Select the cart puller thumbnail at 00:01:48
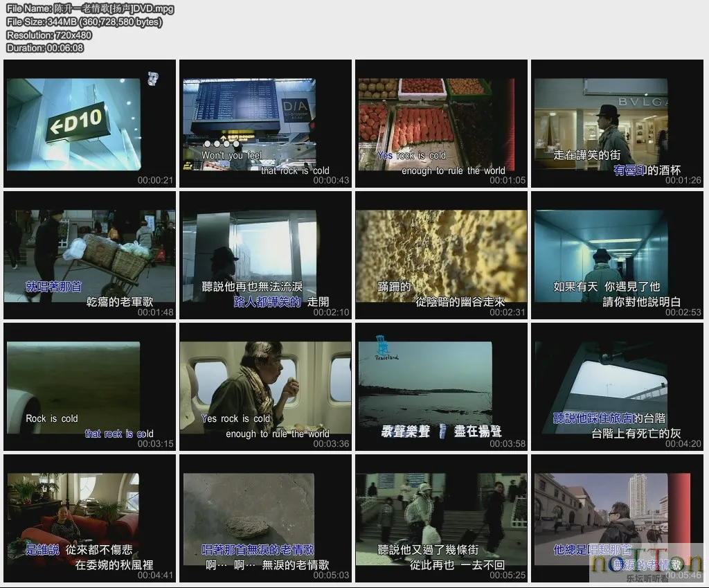The height and width of the screenshot is (588, 709). [89, 255]
